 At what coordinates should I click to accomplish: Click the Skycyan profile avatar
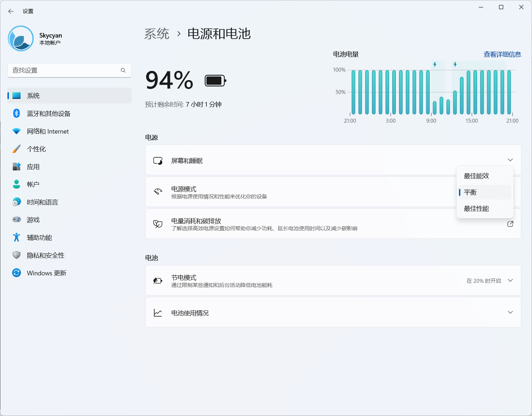click(x=21, y=38)
